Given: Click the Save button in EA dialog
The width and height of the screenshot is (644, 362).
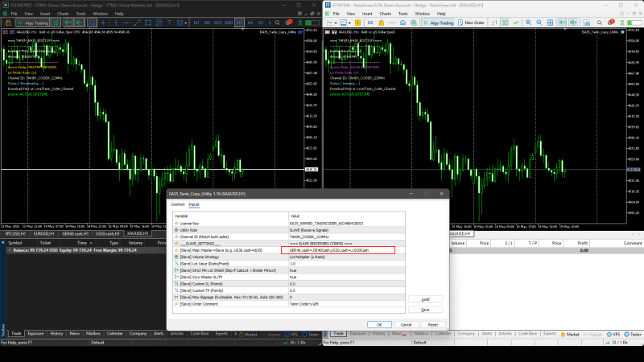Looking at the screenshot, I should [x=426, y=310].
